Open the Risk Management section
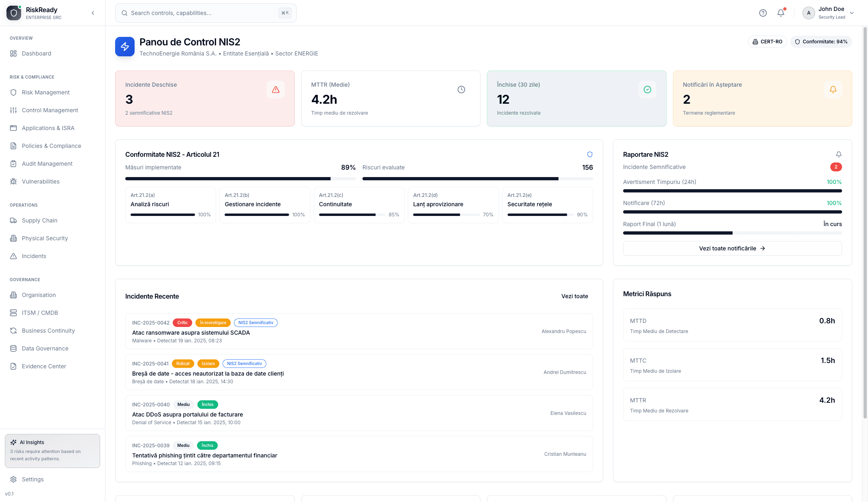868x502 pixels. [x=45, y=92]
